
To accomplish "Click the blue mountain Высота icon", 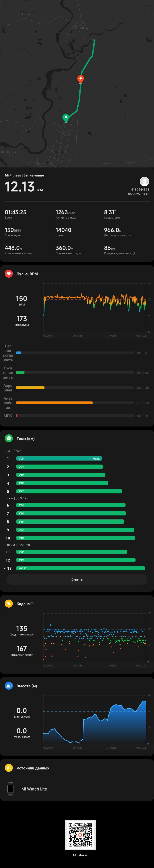I will 9,686.
